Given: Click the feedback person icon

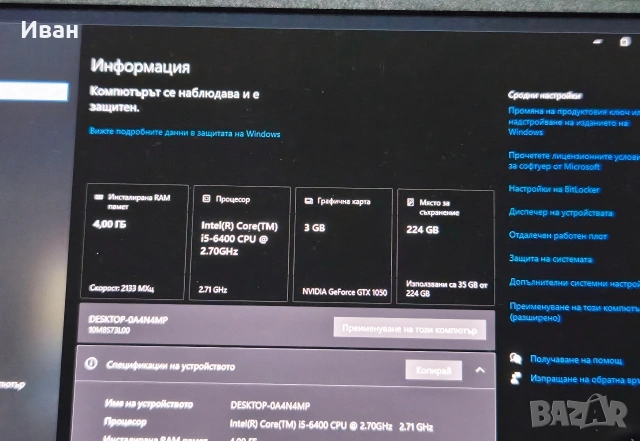Looking at the screenshot, I should click(516, 378).
